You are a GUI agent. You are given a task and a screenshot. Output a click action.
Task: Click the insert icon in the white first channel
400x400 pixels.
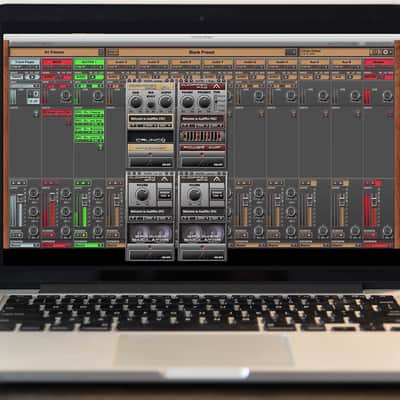click(x=36, y=114)
